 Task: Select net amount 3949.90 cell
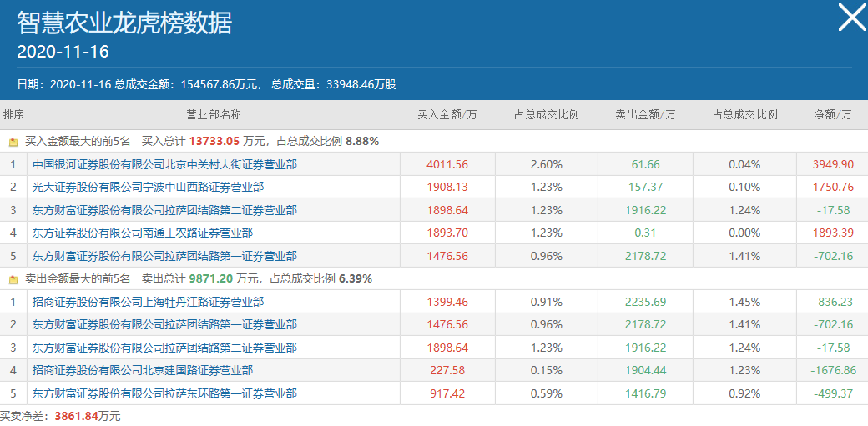[x=833, y=164]
